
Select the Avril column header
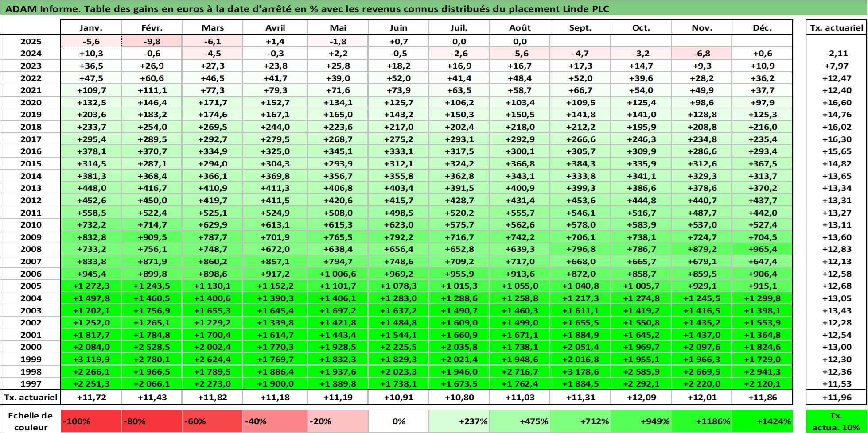pos(275,27)
